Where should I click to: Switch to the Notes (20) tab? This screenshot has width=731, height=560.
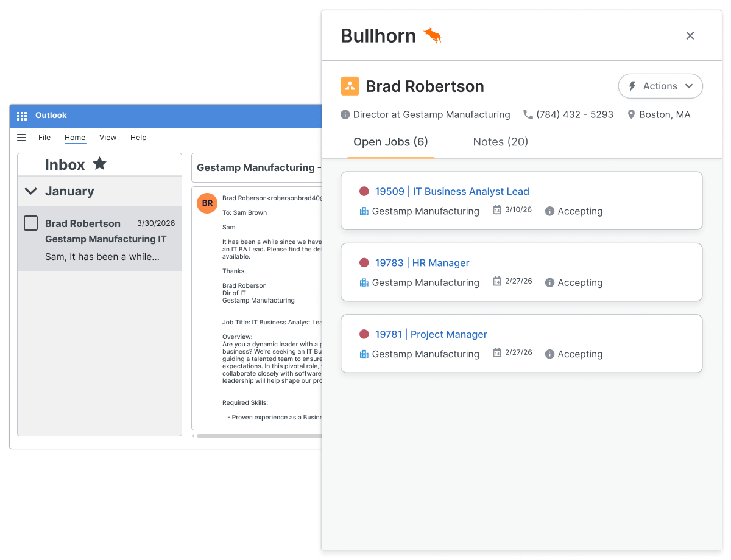501,142
